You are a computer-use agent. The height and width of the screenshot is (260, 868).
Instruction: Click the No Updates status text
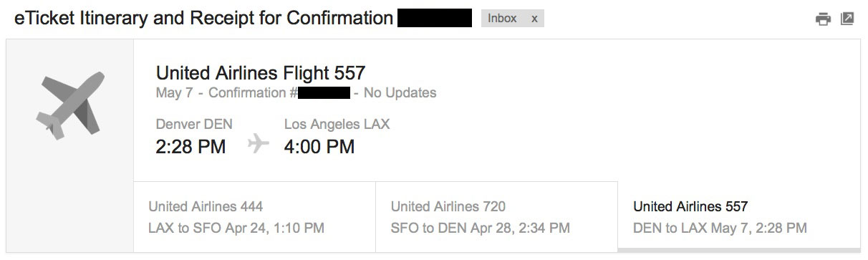pos(400,92)
